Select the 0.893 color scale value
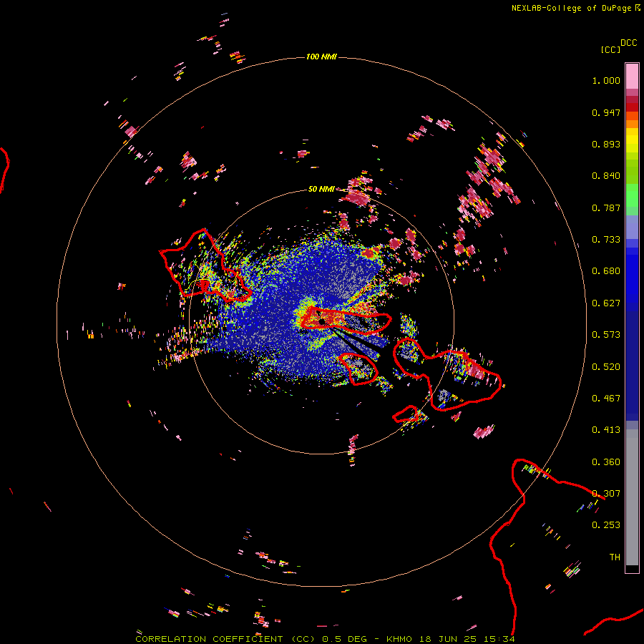Viewport: 644px width, 644px height. click(606, 144)
